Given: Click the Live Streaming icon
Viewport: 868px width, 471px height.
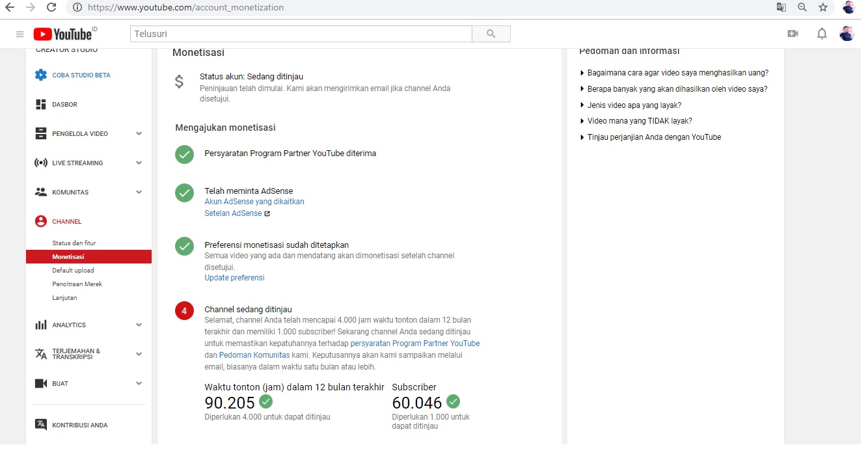Looking at the screenshot, I should tap(41, 163).
